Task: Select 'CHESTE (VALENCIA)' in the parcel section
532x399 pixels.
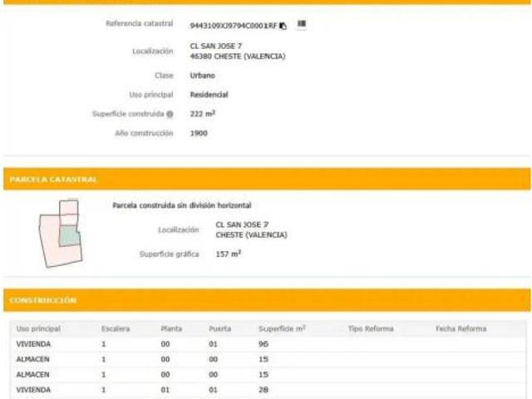Action: coord(251,234)
